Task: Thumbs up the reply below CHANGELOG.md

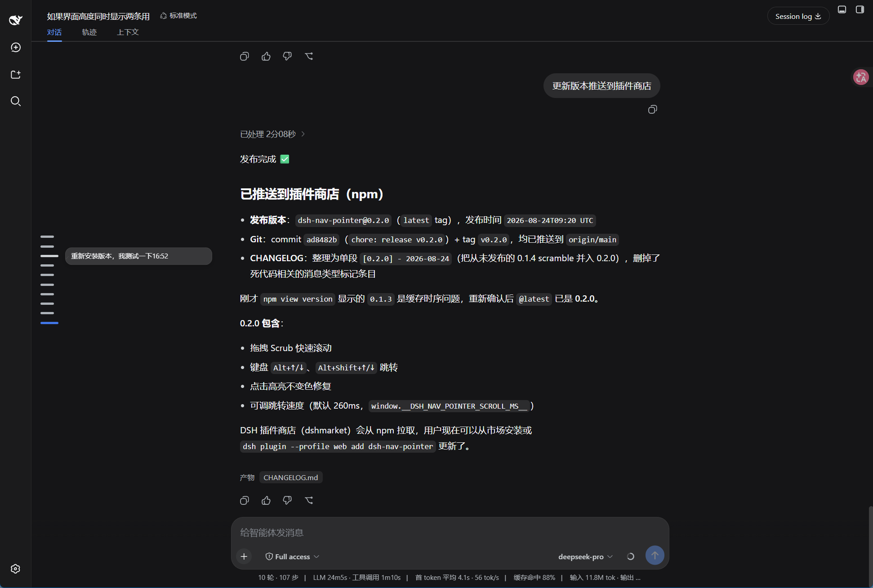Action: pyautogui.click(x=266, y=500)
